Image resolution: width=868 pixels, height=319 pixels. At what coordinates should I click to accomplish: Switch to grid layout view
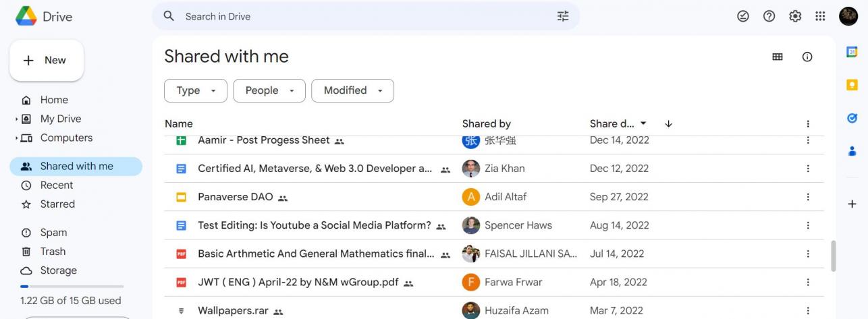click(x=778, y=57)
